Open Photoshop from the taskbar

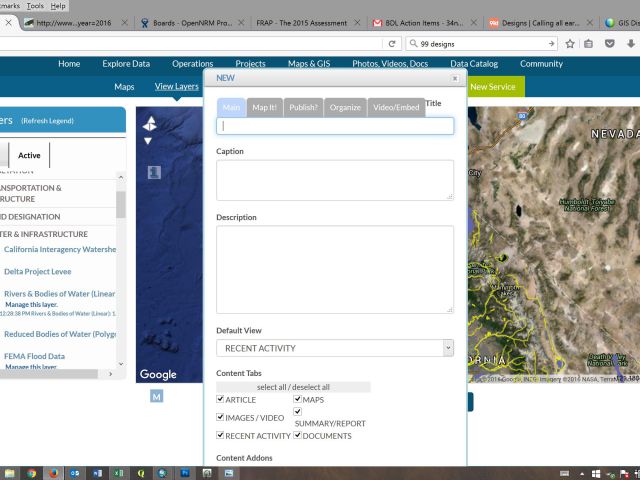[185, 473]
